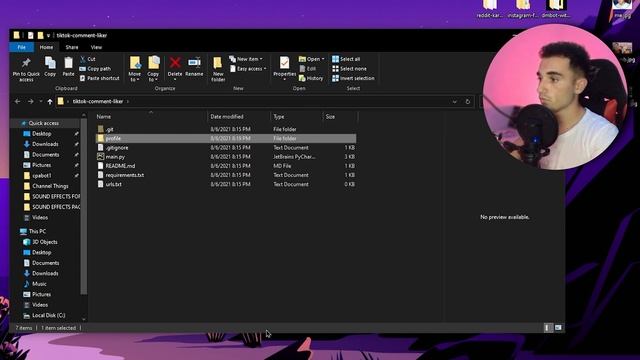The width and height of the screenshot is (640, 360).
Task: Click Select all
Action: (346, 59)
